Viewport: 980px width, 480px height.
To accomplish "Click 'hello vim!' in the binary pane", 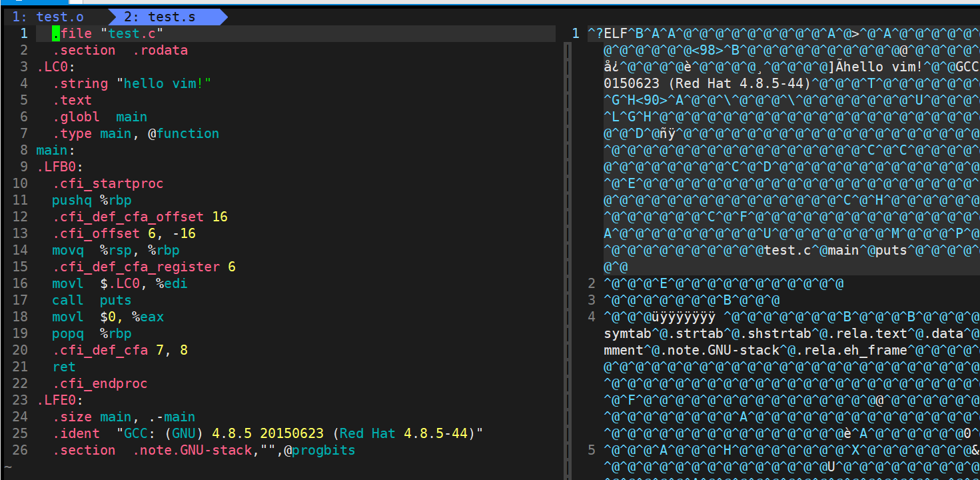I will pyautogui.click(x=883, y=67).
